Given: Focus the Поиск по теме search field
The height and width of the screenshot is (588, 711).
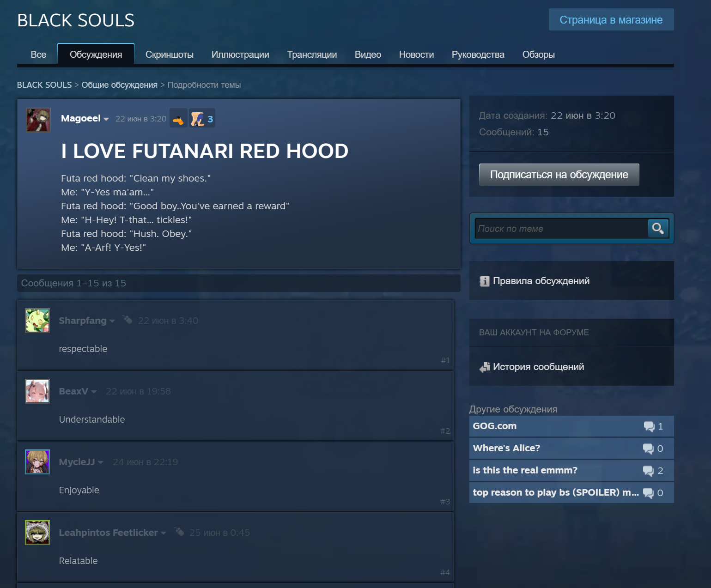Looking at the screenshot, I should click(561, 229).
